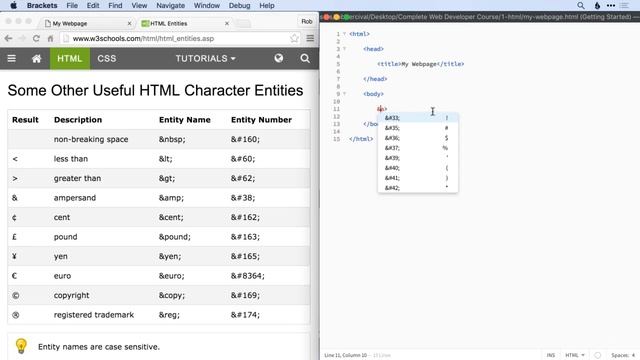Collapse the head tag fold arrow

pos(344,49)
